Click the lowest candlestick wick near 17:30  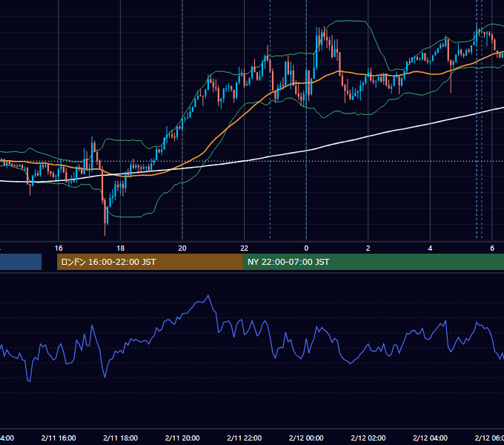tap(105, 228)
